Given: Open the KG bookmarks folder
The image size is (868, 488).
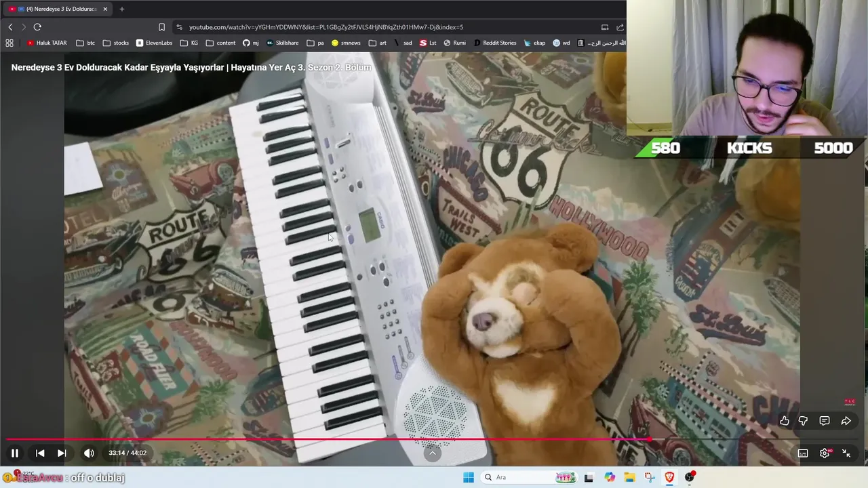Looking at the screenshot, I should pyautogui.click(x=189, y=43).
